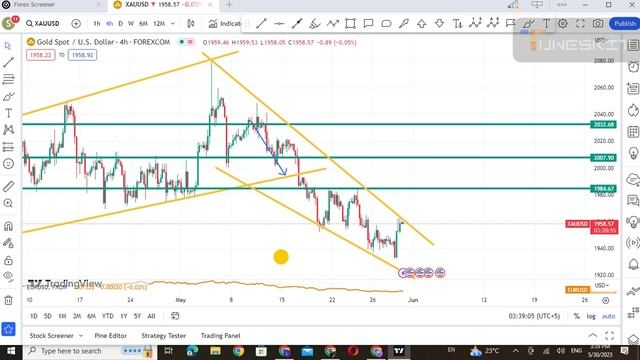Switch to the Forex Screener browser tab
640x360 pixels.
point(34,4)
